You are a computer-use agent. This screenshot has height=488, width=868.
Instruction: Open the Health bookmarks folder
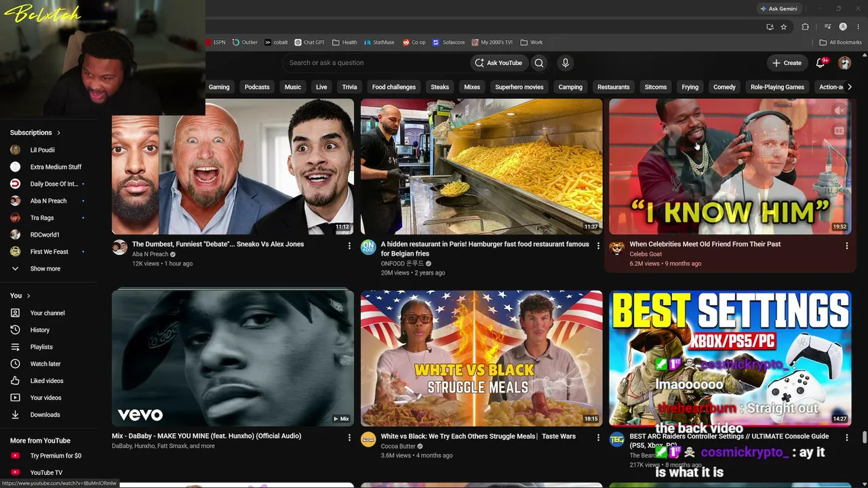344,42
